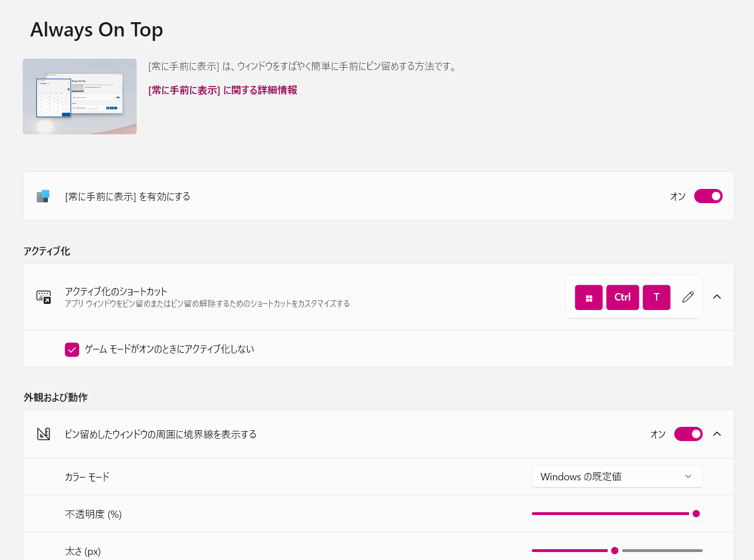Screen dimensions: 754x560
Task: Click the 不透明度 (%) slider thumb
Action: click(x=696, y=514)
